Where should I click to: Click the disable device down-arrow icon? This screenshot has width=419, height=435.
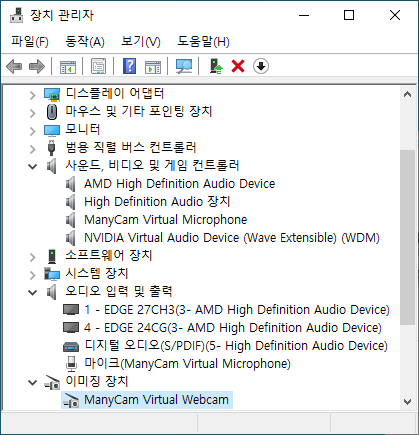click(261, 66)
